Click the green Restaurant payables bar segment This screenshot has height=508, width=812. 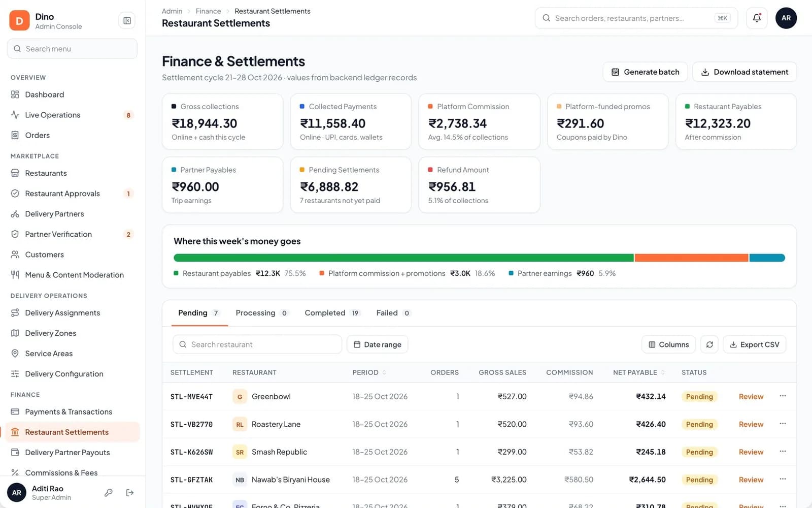tap(403, 258)
